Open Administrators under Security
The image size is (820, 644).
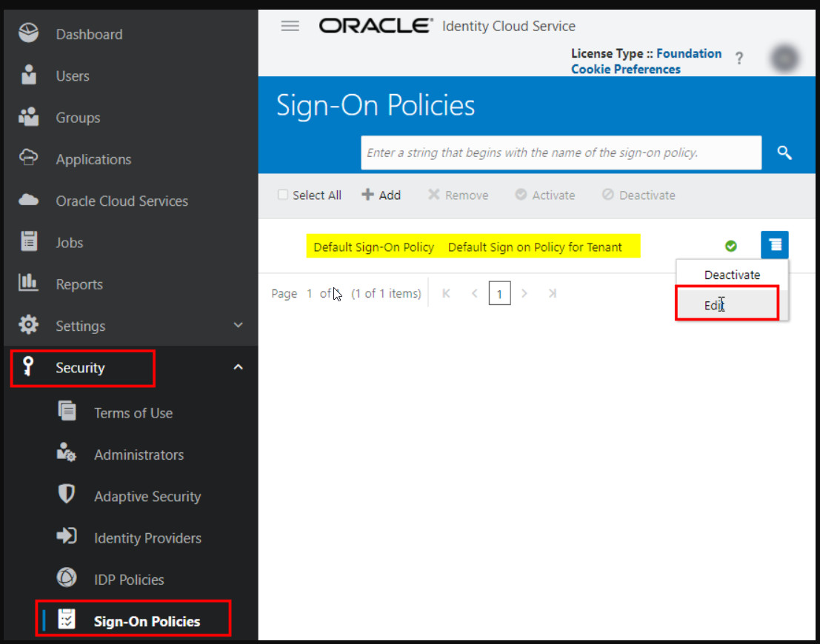pyautogui.click(x=139, y=455)
